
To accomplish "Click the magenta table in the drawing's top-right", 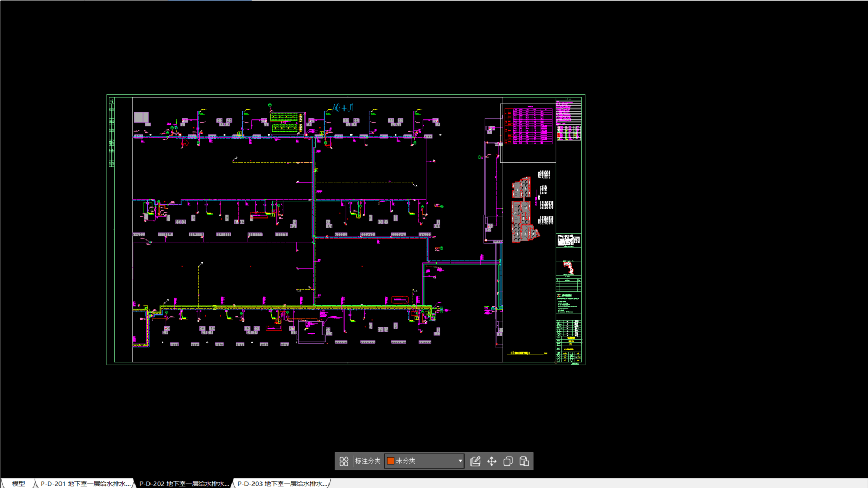I will coord(528,126).
